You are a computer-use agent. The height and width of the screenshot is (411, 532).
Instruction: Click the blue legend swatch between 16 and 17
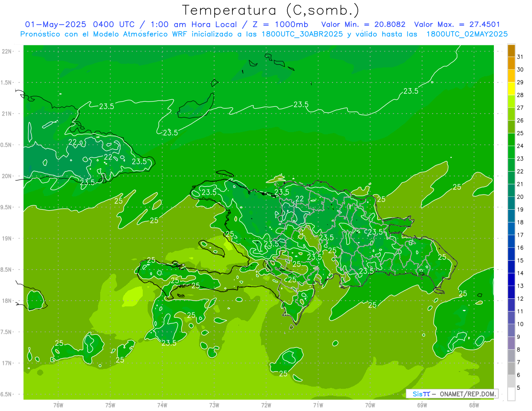[511, 241]
